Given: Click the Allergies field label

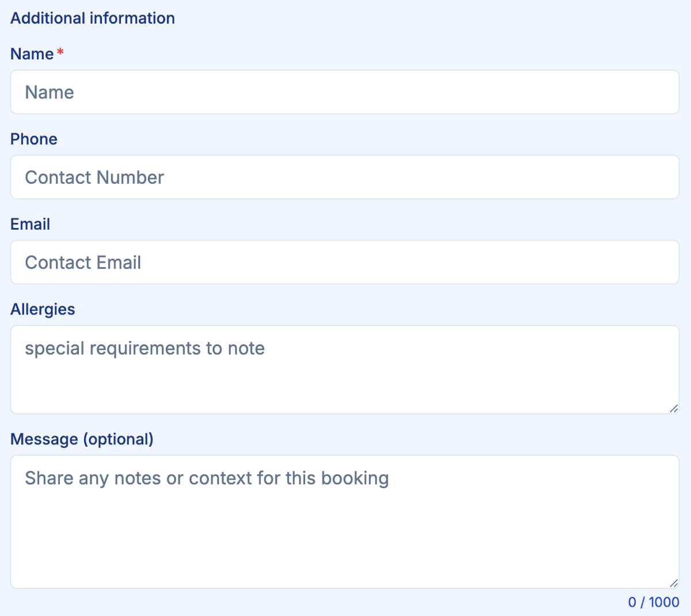Looking at the screenshot, I should click(43, 310).
